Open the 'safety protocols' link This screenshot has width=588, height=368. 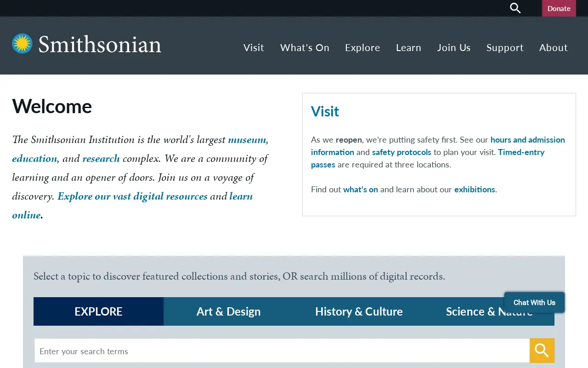pyautogui.click(x=401, y=152)
